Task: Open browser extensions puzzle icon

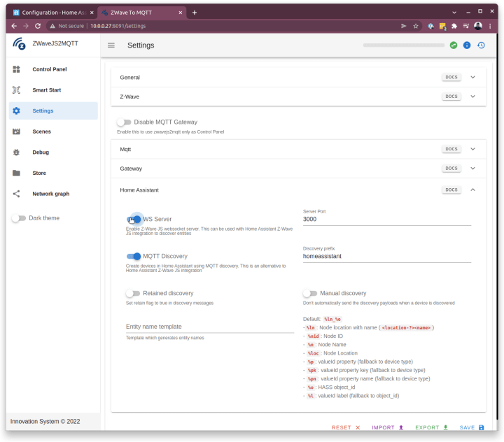Action: tap(454, 26)
